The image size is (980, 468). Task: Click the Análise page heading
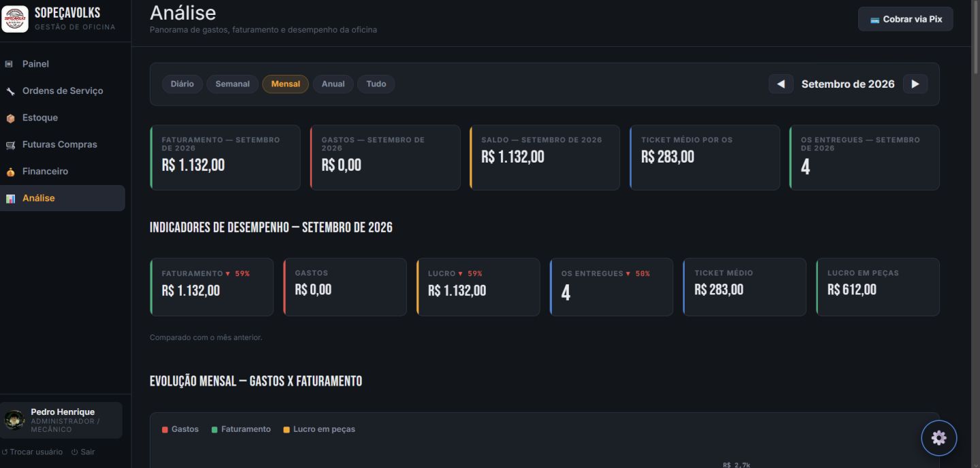[183, 12]
